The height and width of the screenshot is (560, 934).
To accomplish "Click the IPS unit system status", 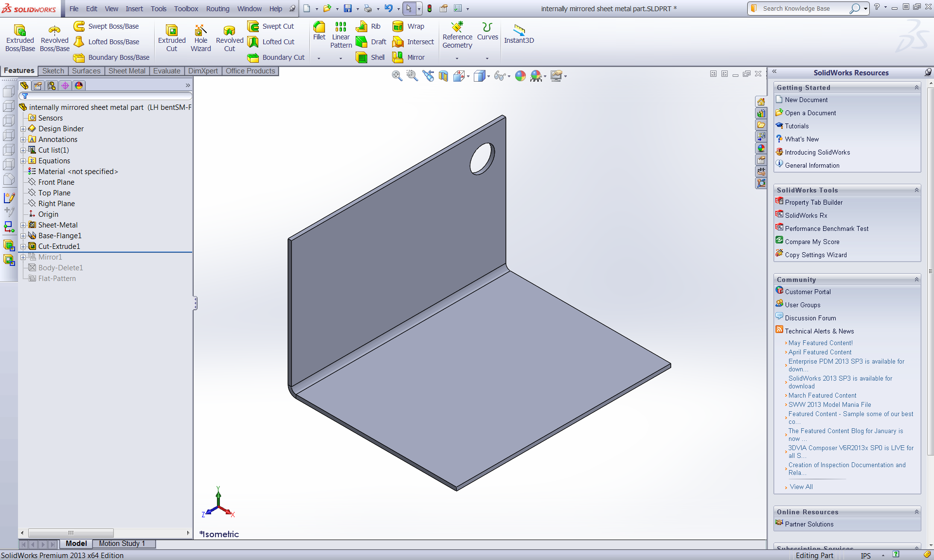I will (x=865, y=556).
